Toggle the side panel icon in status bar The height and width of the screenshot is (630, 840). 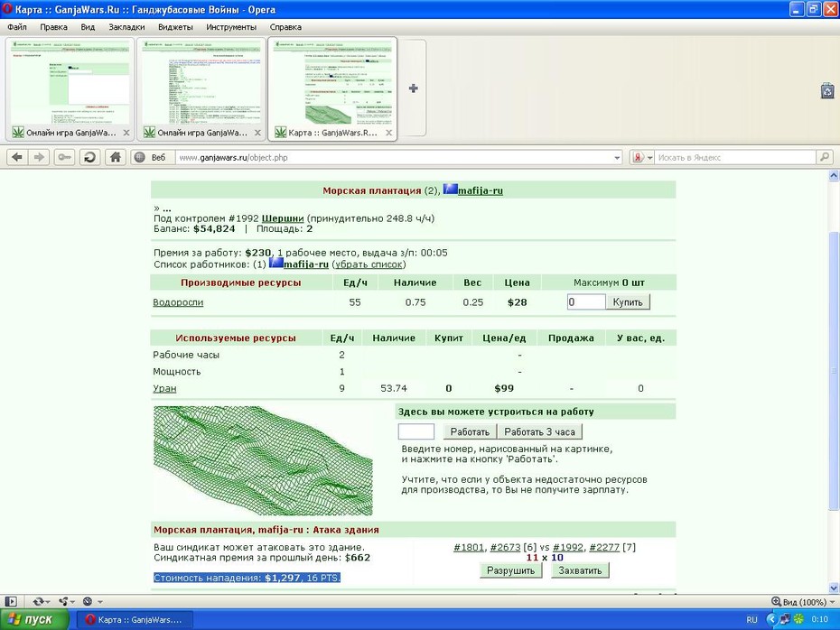11,602
